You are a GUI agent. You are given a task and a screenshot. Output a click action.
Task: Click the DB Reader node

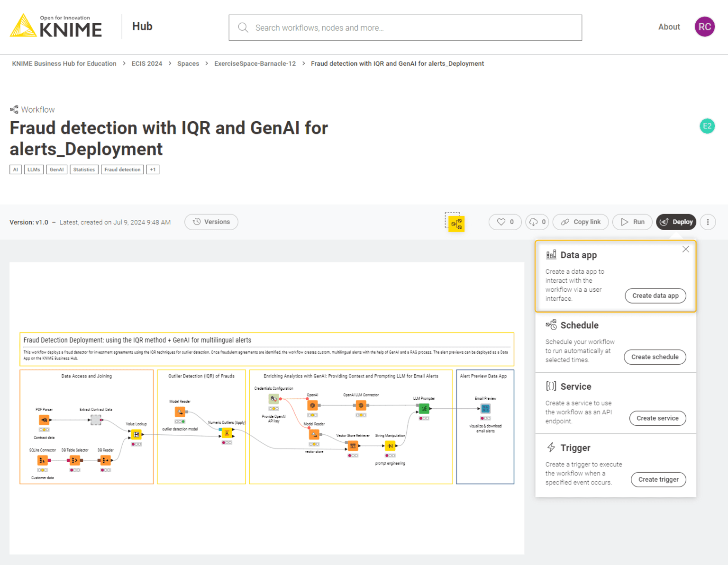coord(105,460)
